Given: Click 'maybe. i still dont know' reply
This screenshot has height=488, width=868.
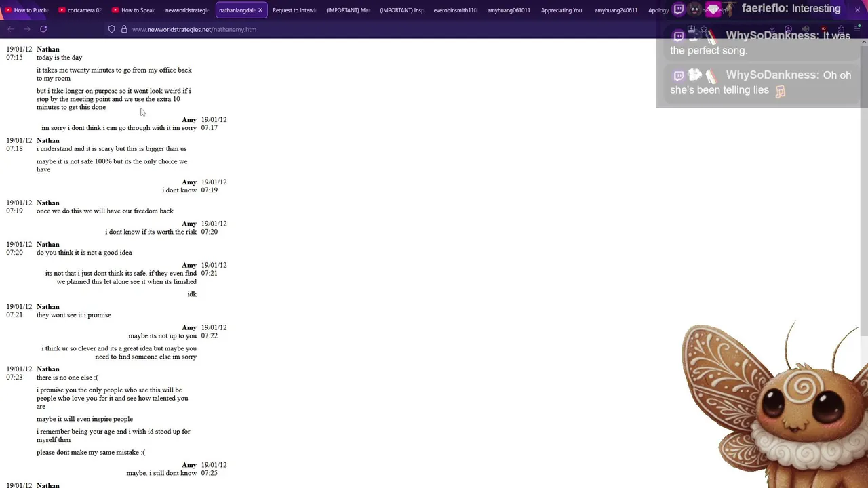Looking at the screenshot, I should pos(161,473).
